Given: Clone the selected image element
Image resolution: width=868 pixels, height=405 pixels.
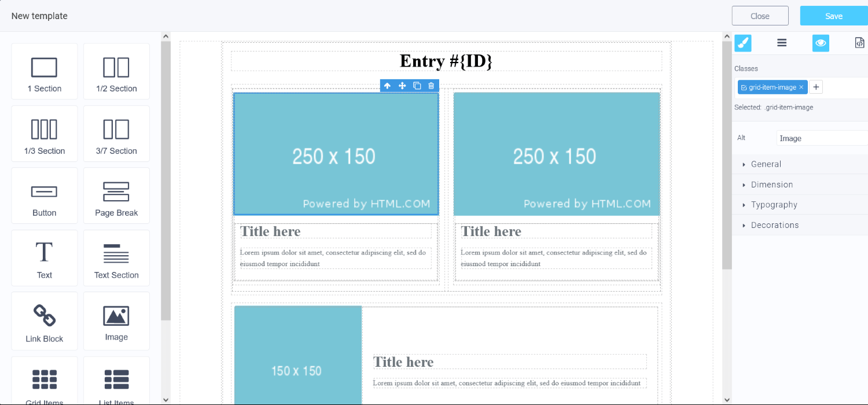Looking at the screenshot, I should (x=417, y=86).
